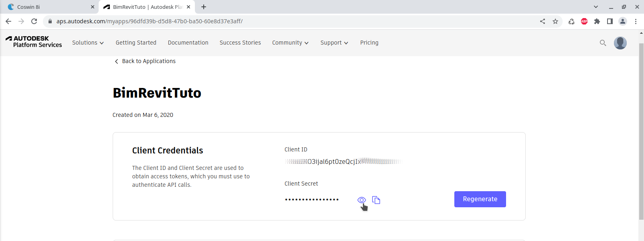Open the Pricing page
This screenshot has width=644, height=241.
point(369,43)
